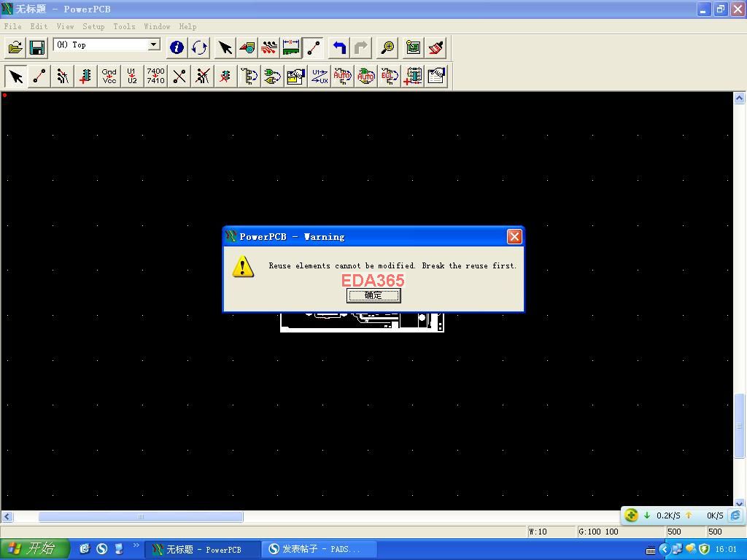This screenshot has height=560, width=747.
Task: Click the 7400 7410 change component tool
Action: (x=155, y=76)
